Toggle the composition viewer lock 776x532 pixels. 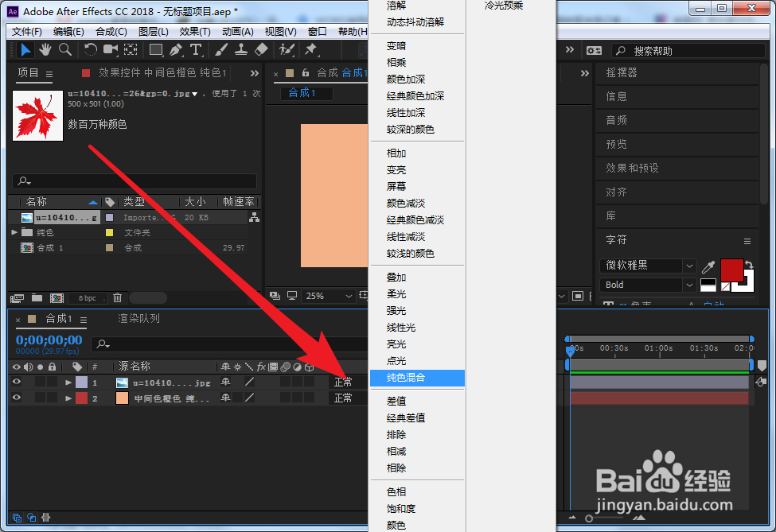click(306, 72)
